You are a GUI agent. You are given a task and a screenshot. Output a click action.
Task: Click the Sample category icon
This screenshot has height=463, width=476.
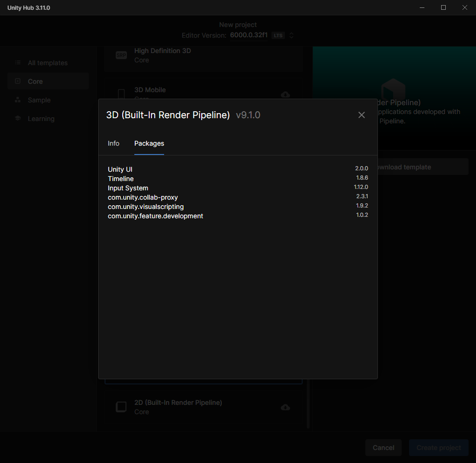(18, 100)
